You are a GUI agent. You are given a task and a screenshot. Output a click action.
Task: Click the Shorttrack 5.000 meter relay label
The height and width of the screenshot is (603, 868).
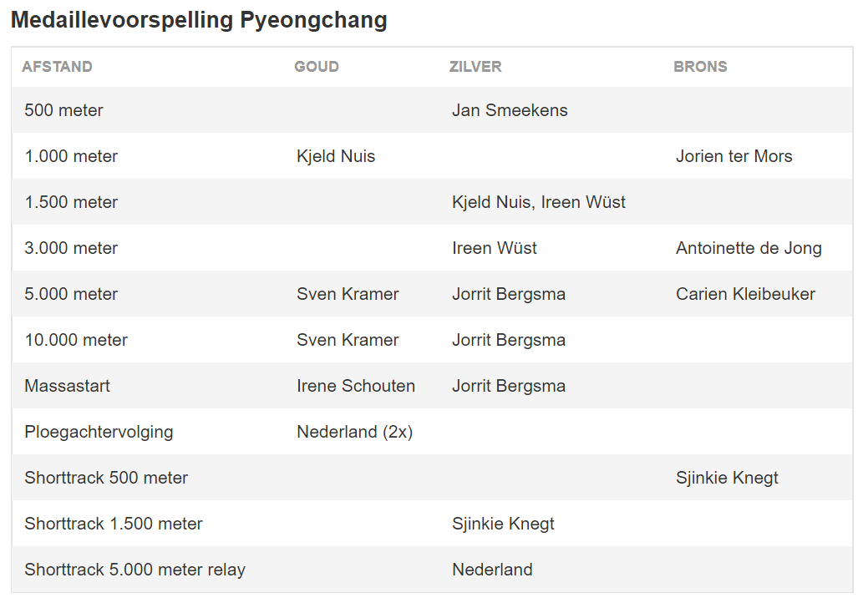(135, 570)
